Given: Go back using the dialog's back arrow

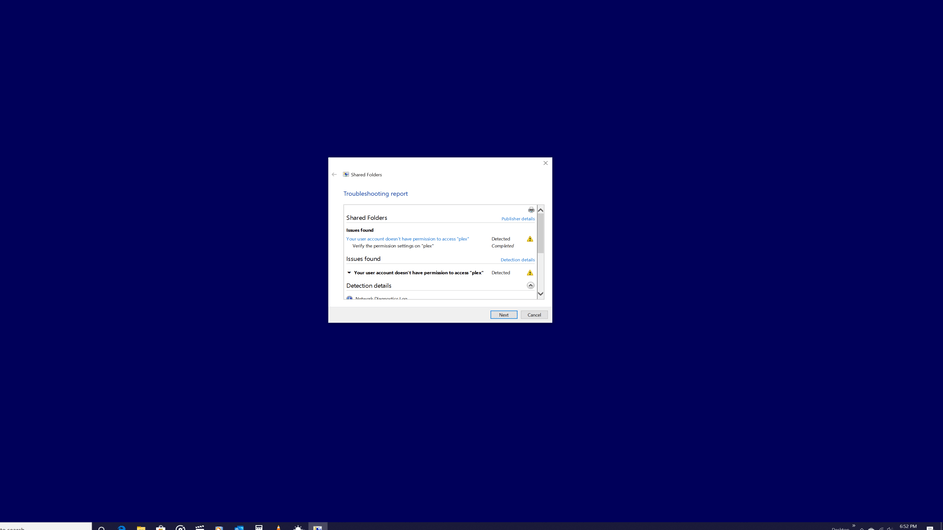Looking at the screenshot, I should click(x=334, y=174).
